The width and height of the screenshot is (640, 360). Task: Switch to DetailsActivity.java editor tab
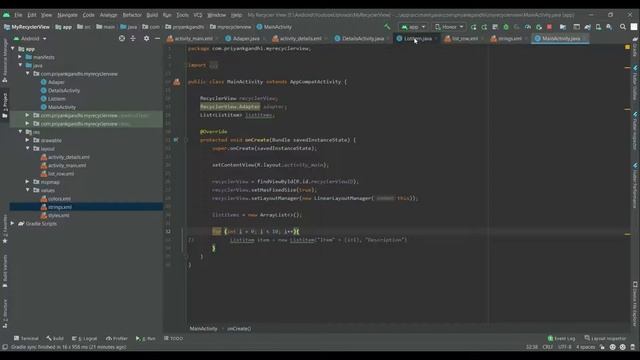(x=362, y=38)
